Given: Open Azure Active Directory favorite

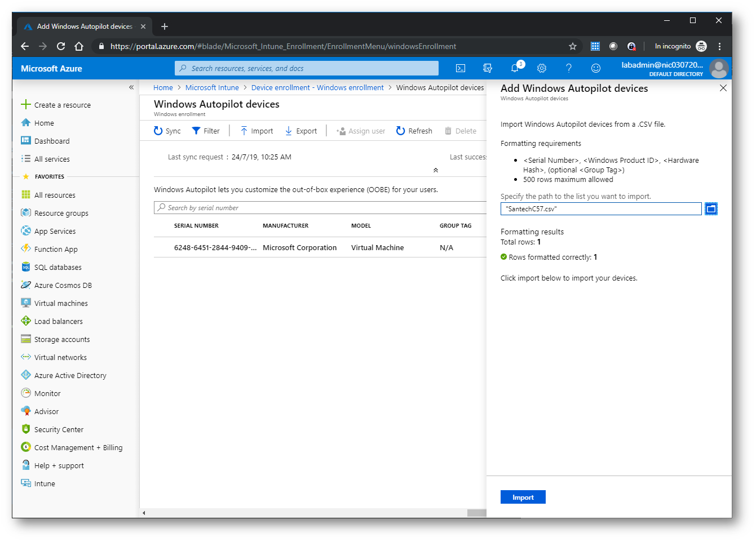Looking at the screenshot, I should (64, 375).
